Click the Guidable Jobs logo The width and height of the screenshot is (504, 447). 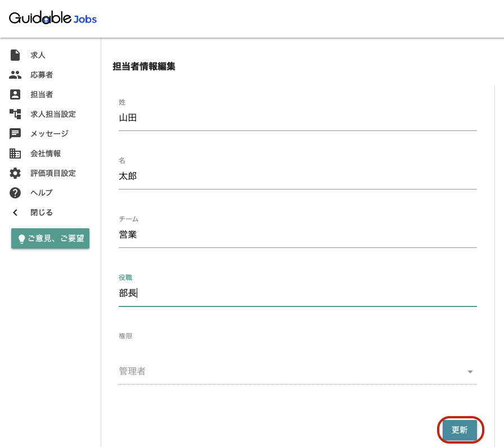click(x=53, y=18)
